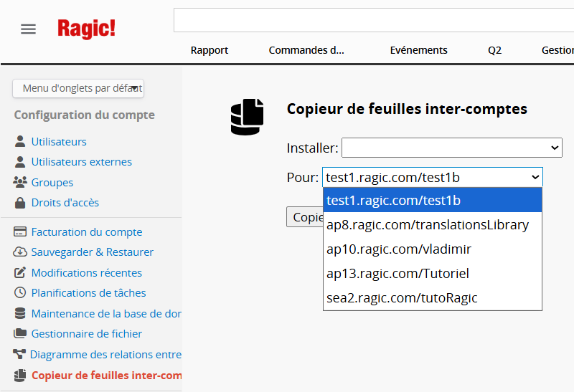Image resolution: width=574 pixels, height=392 pixels.
Task: Click the Ragic! logo
Action: tap(86, 29)
